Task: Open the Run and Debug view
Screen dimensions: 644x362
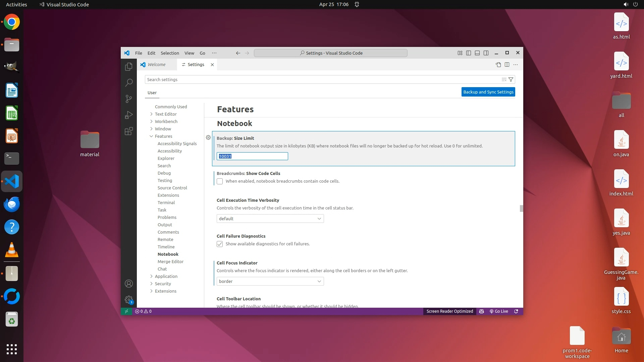Action: tap(128, 115)
